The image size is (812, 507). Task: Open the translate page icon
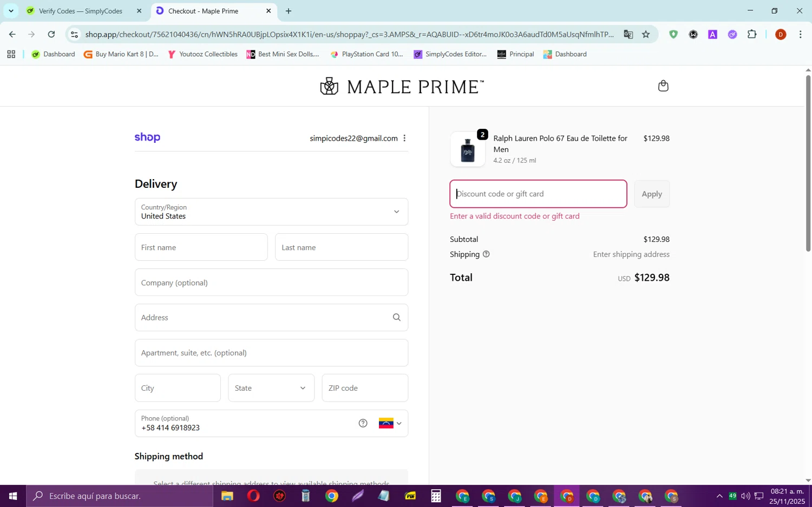click(x=628, y=34)
